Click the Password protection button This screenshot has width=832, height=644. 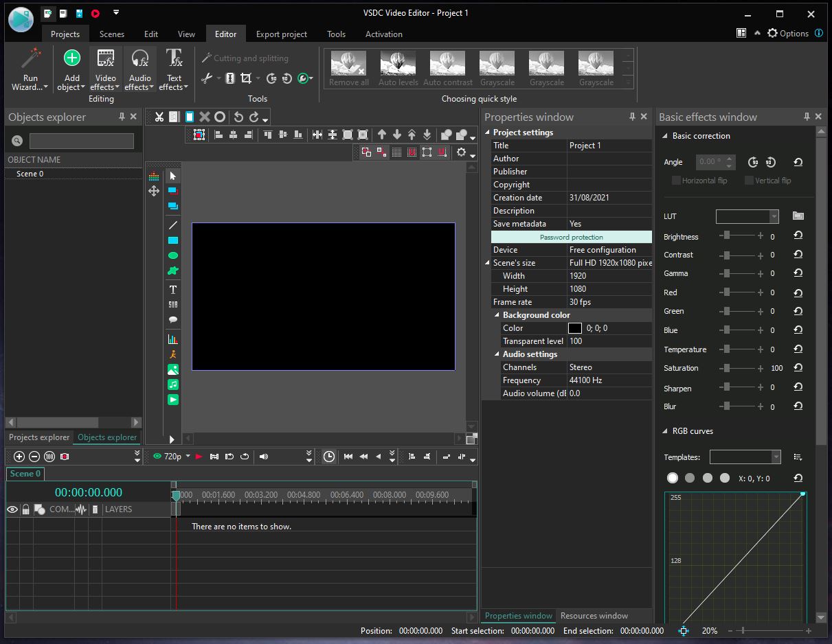571,237
